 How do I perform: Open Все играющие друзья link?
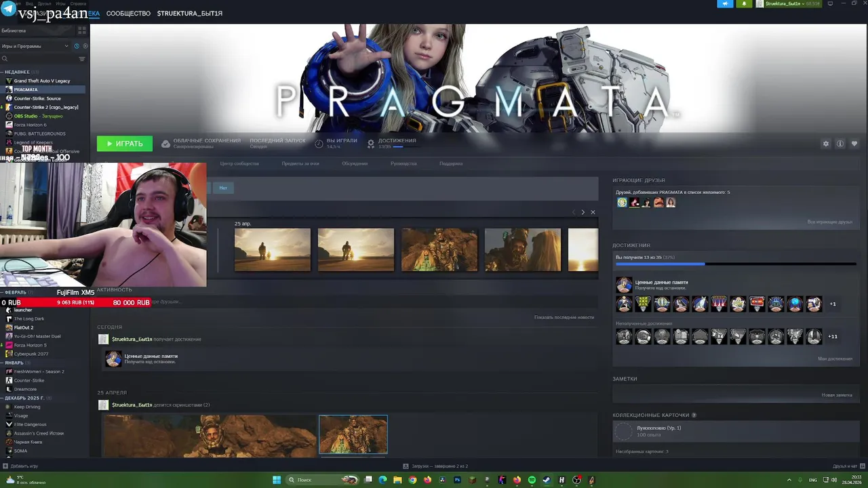click(x=830, y=222)
